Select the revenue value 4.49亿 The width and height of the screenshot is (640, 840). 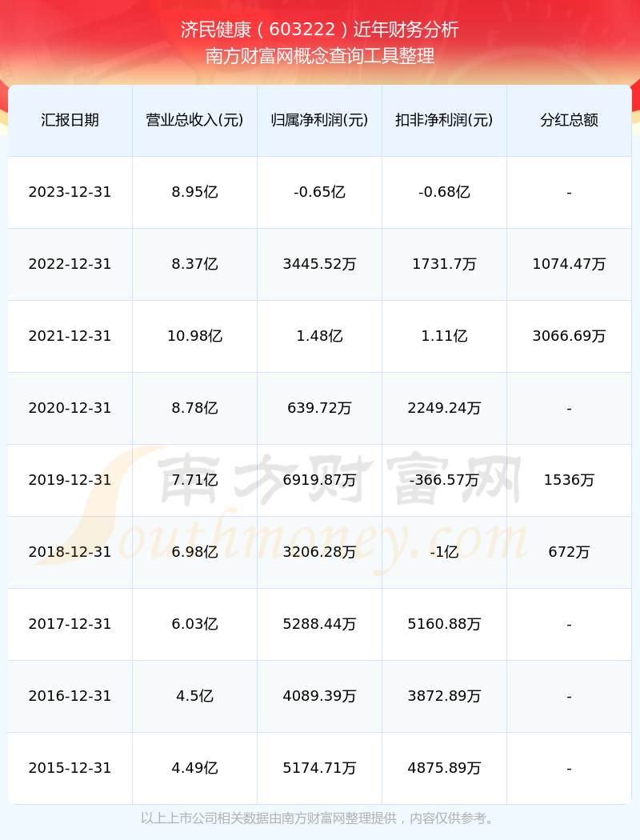pos(195,768)
